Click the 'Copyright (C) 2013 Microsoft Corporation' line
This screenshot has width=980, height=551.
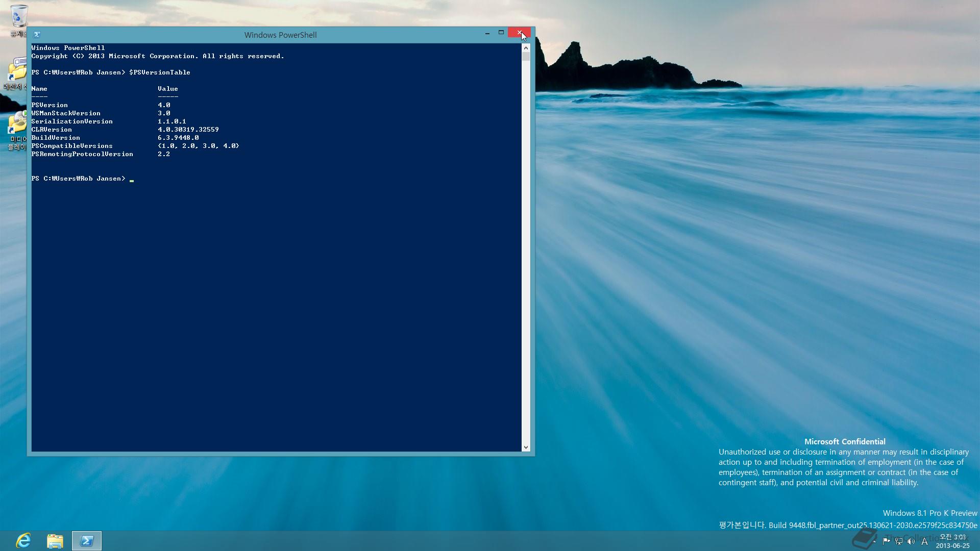[x=158, y=56]
